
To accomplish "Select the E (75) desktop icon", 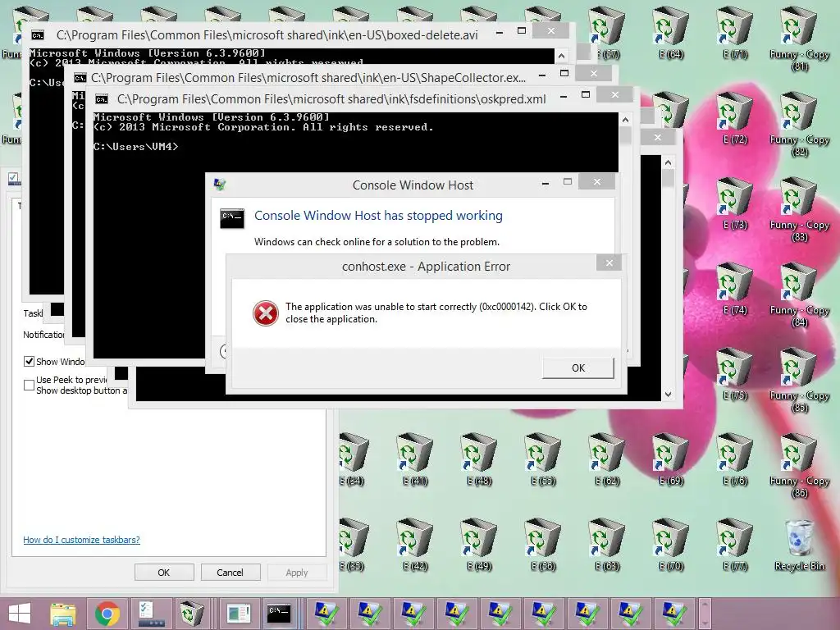I will [735, 374].
